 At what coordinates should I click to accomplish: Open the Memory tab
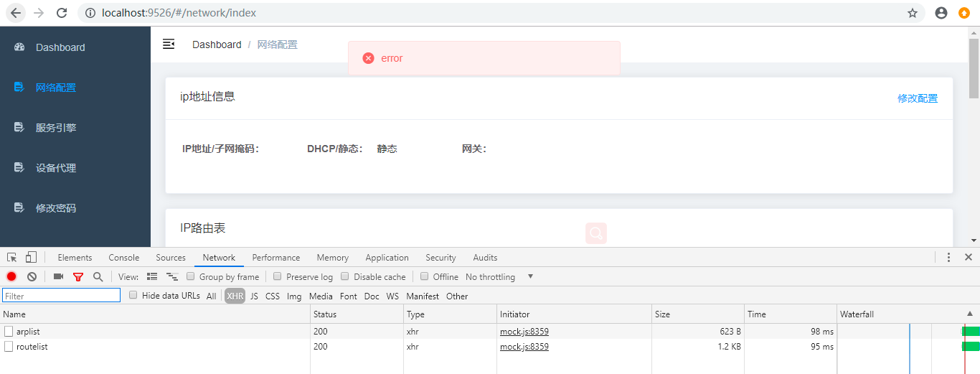(333, 258)
